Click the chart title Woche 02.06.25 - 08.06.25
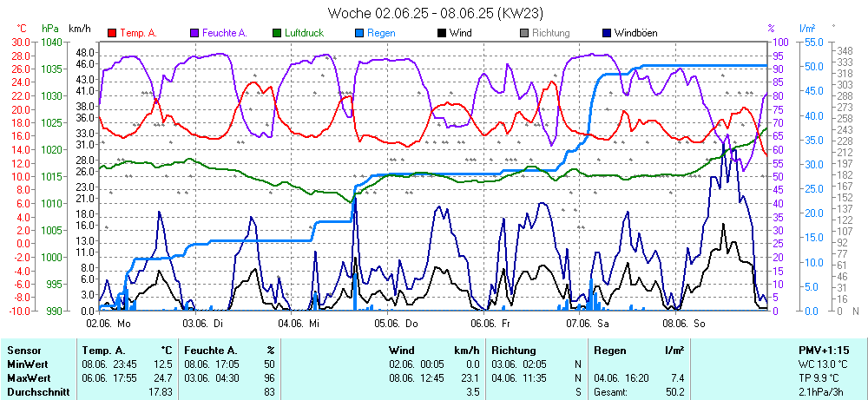Image resolution: width=868 pixels, height=400 pixels. pyautogui.click(x=432, y=13)
